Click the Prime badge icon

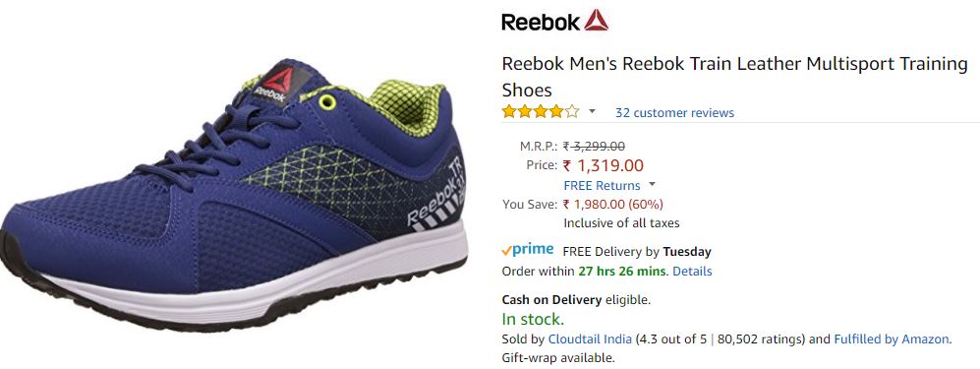[x=528, y=250]
